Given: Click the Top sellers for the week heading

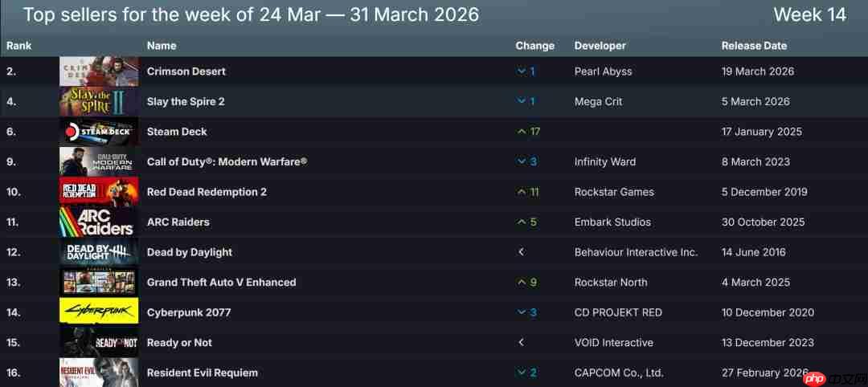Looking at the screenshot, I should click(251, 15).
